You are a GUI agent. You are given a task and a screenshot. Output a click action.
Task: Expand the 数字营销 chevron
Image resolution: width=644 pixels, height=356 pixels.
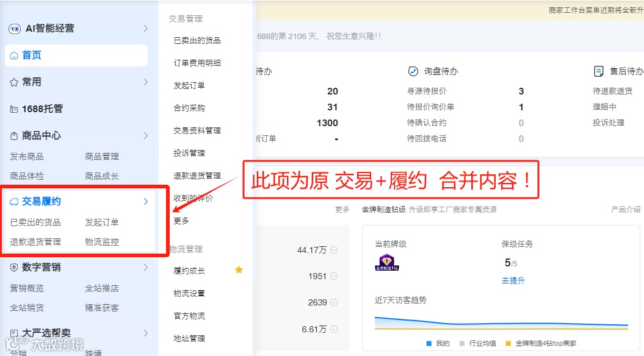coord(146,268)
